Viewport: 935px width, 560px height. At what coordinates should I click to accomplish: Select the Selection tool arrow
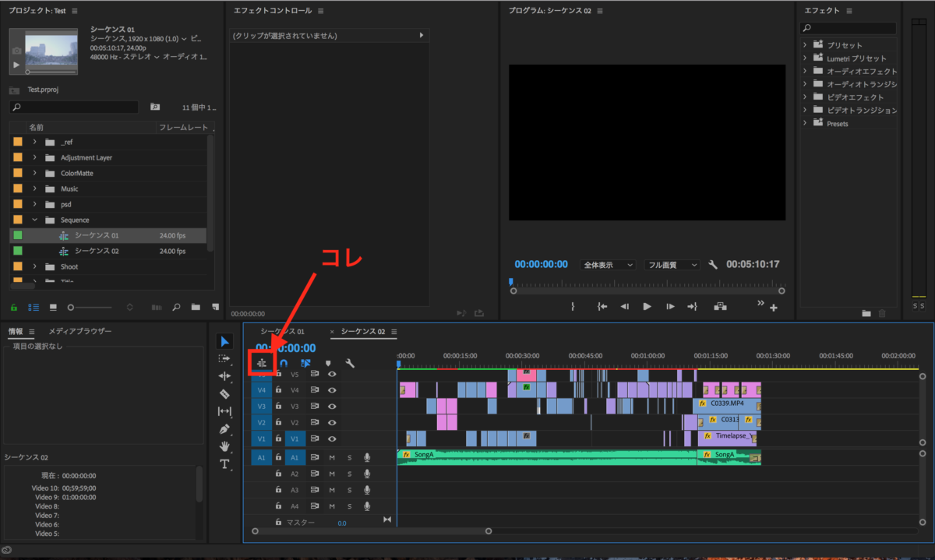click(x=224, y=341)
